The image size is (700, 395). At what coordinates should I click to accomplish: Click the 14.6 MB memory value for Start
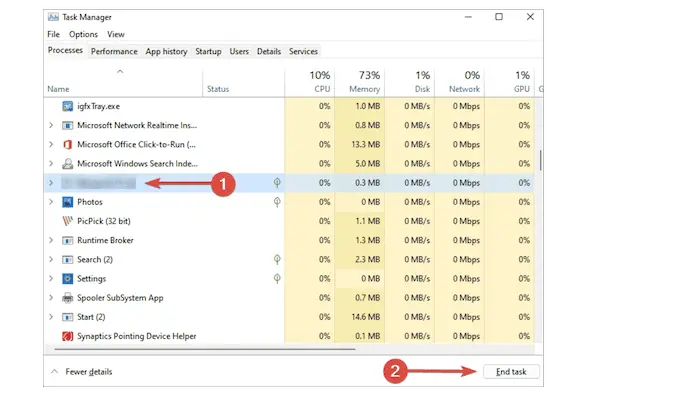click(x=365, y=317)
